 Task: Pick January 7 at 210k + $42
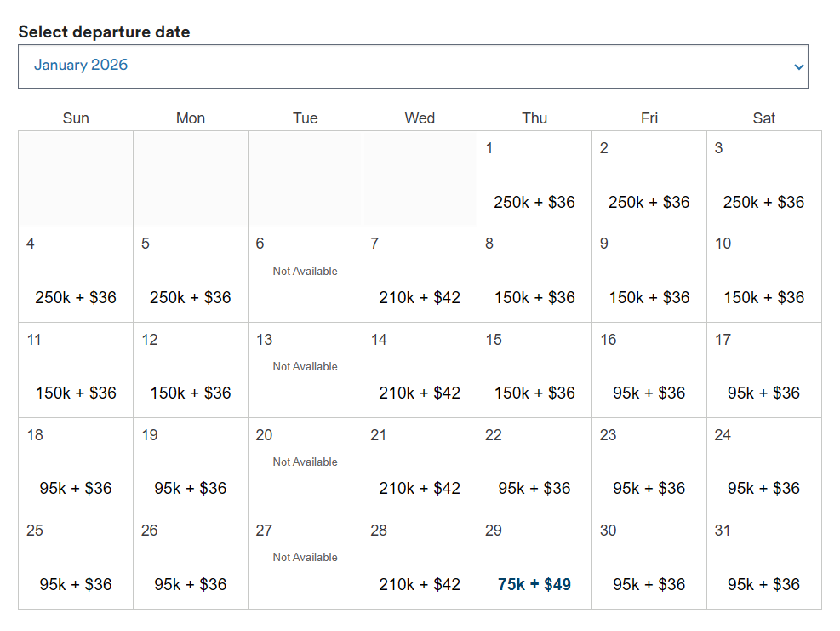tap(420, 275)
